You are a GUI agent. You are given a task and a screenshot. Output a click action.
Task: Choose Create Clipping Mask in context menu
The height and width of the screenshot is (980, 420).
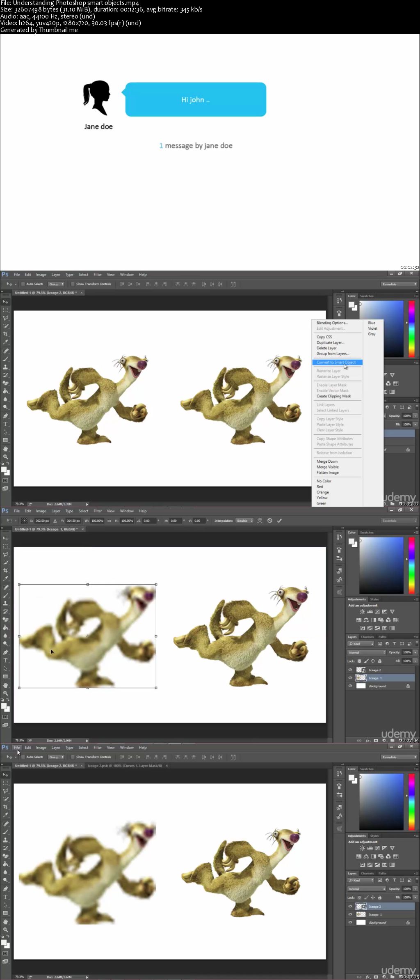(334, 396)
